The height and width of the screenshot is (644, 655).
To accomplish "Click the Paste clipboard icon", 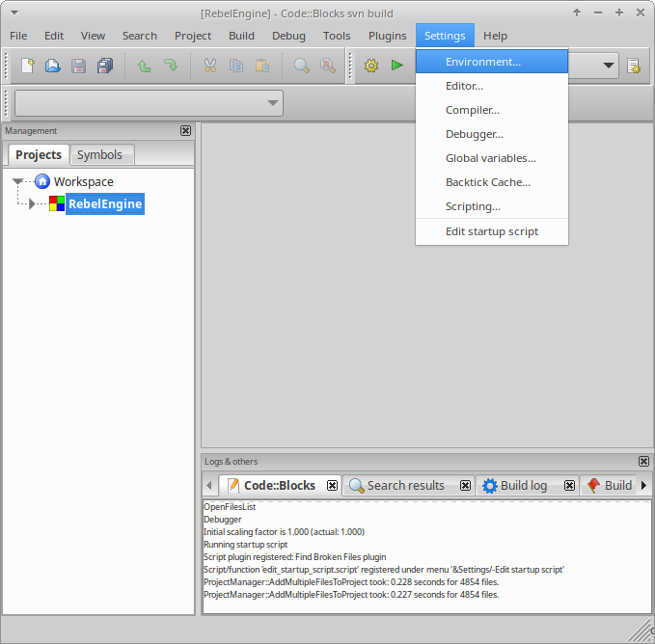I will coord(262,66).
